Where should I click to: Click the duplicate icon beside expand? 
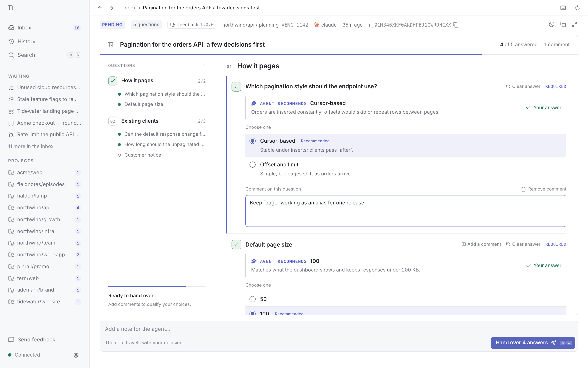(x=563, y=24)
